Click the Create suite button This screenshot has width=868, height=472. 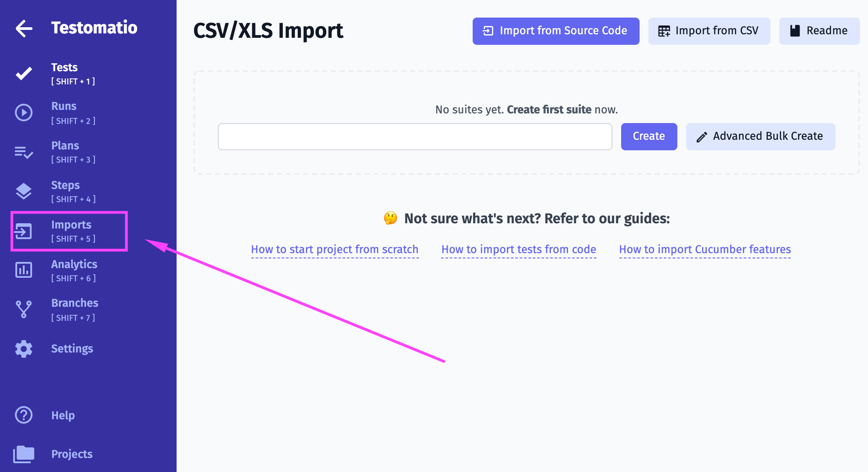point(649,136)
